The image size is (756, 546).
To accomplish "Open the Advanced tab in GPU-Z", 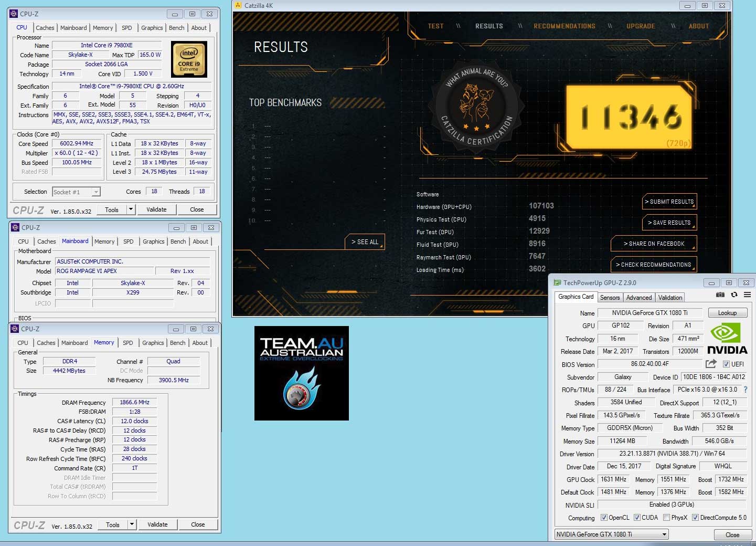I will [639, 297].
